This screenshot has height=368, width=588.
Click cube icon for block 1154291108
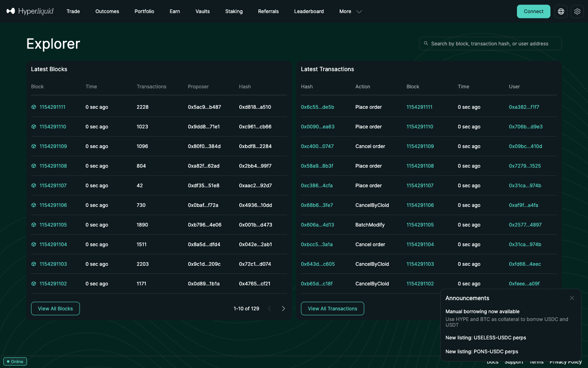(x=33, y=166)
